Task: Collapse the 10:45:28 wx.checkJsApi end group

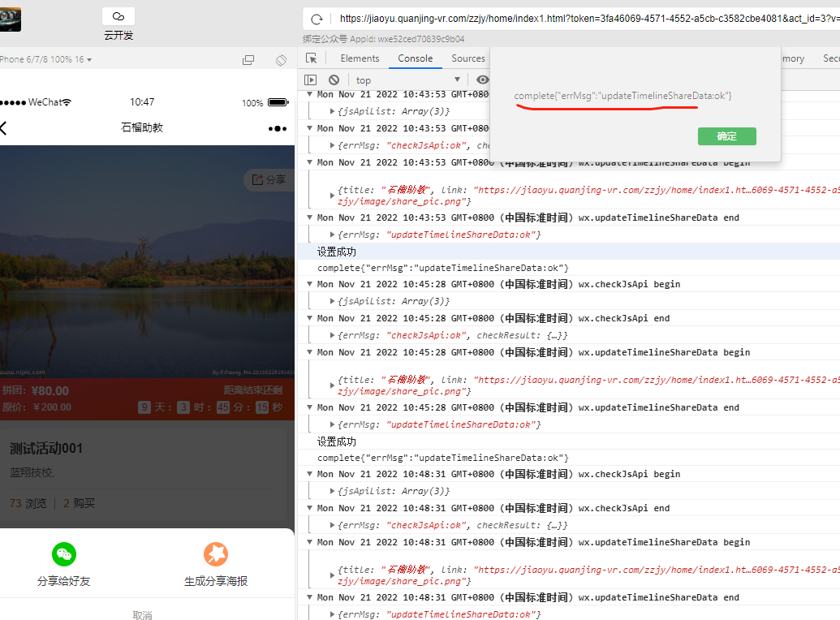Action: pyautogui.click(x=309, y=318)
